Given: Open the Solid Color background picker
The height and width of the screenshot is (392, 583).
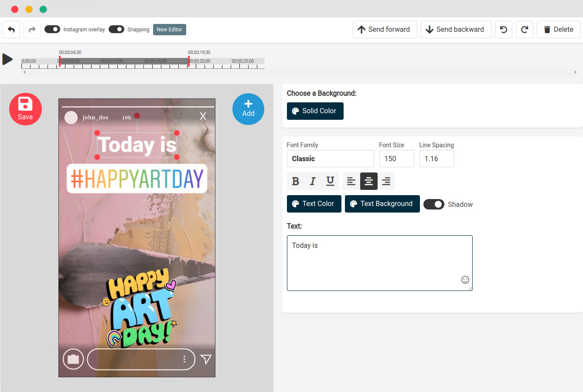Looking at the screenshot, I should (x=315, y=111).
